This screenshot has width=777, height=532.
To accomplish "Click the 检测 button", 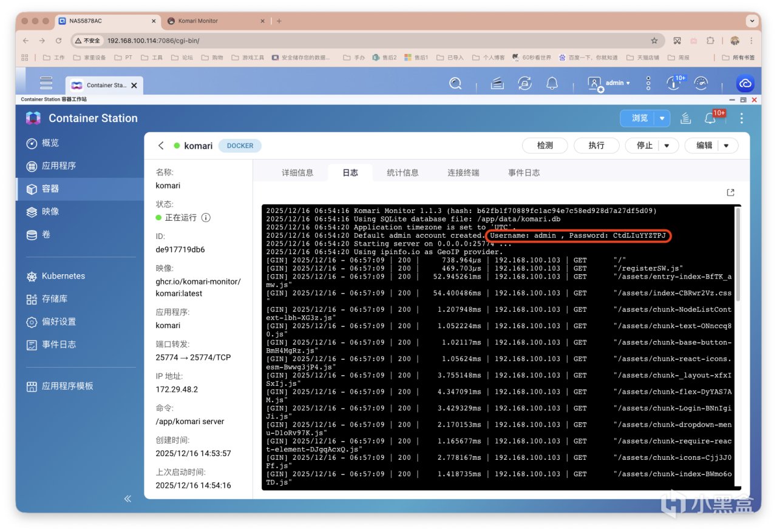I will tap(545, 146).
